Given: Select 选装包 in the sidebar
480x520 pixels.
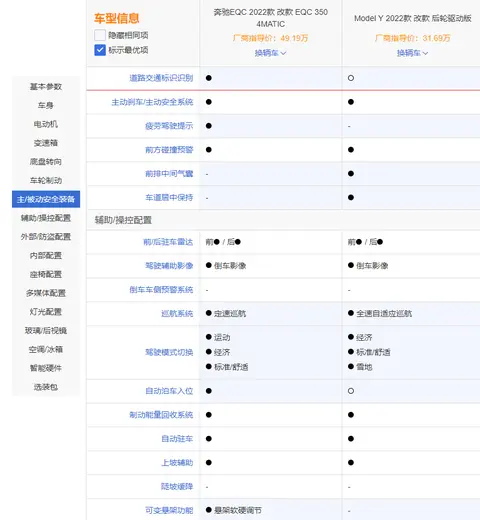Looking at the screenshot, I should click(46, 387).
